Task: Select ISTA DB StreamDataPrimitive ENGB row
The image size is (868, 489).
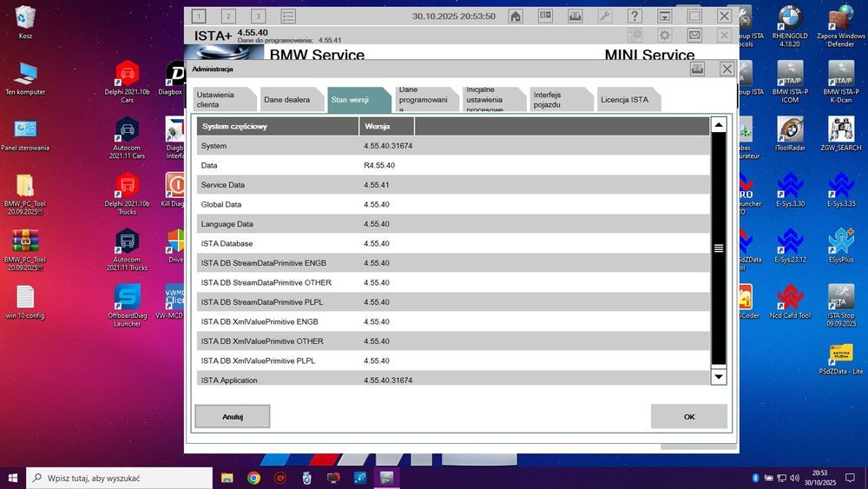Action: coord(453,263)
